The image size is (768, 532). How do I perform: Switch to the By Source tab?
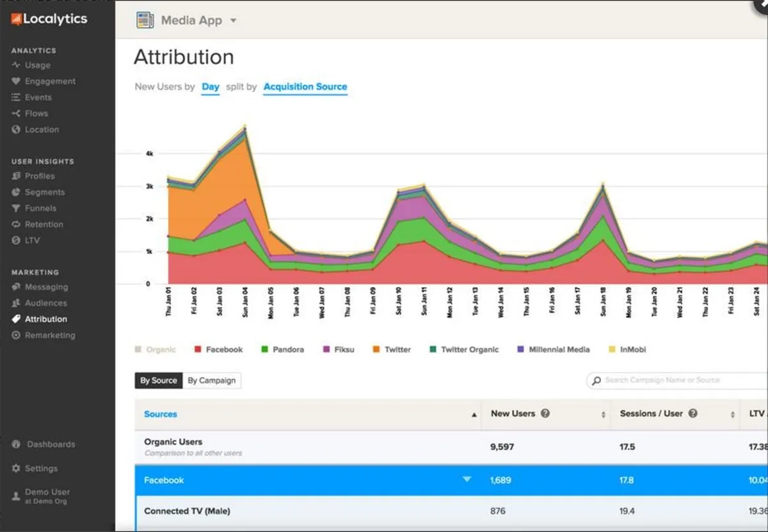(159, 380)
